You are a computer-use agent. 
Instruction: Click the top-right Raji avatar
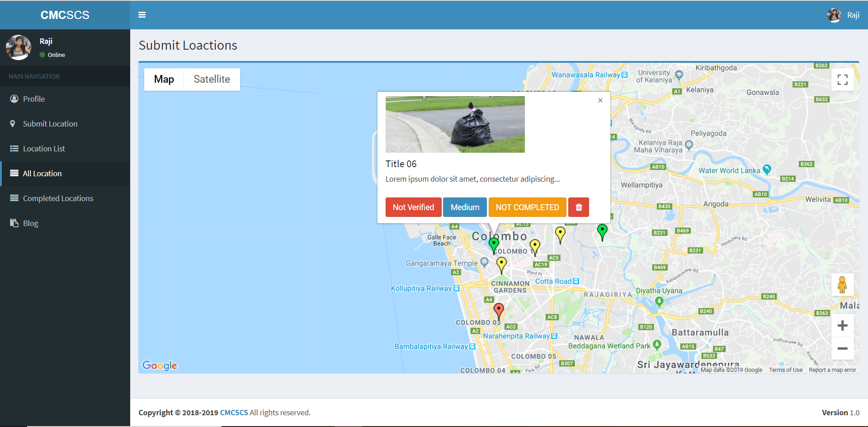[834, 15]
